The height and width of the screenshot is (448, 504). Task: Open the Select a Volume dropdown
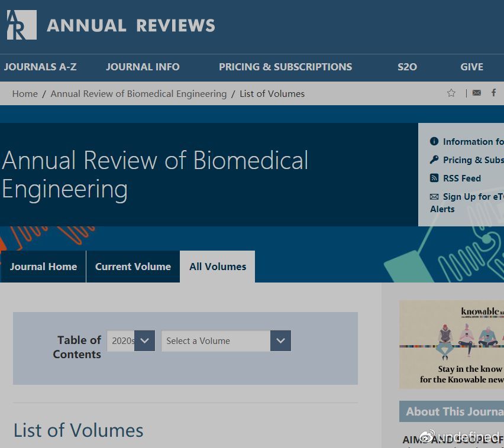[226, 341]
